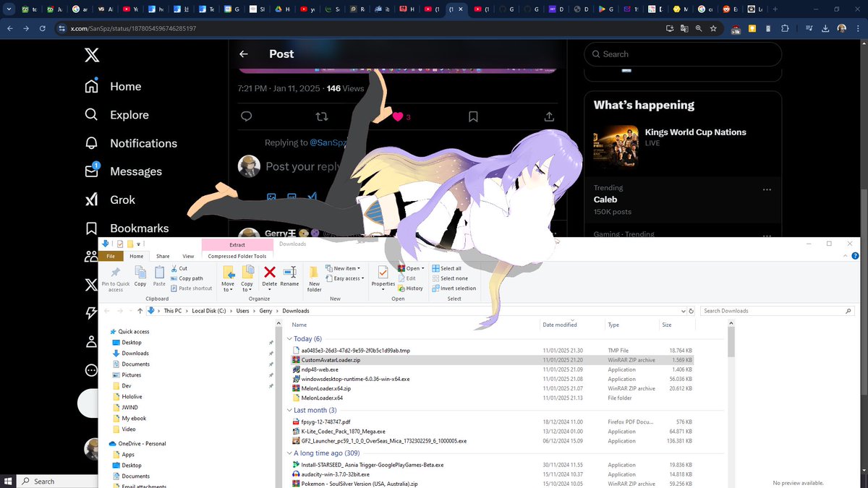Go back using the Post back arrow
The width and height of the screenshot is (868, 488).
coord(244,54)
